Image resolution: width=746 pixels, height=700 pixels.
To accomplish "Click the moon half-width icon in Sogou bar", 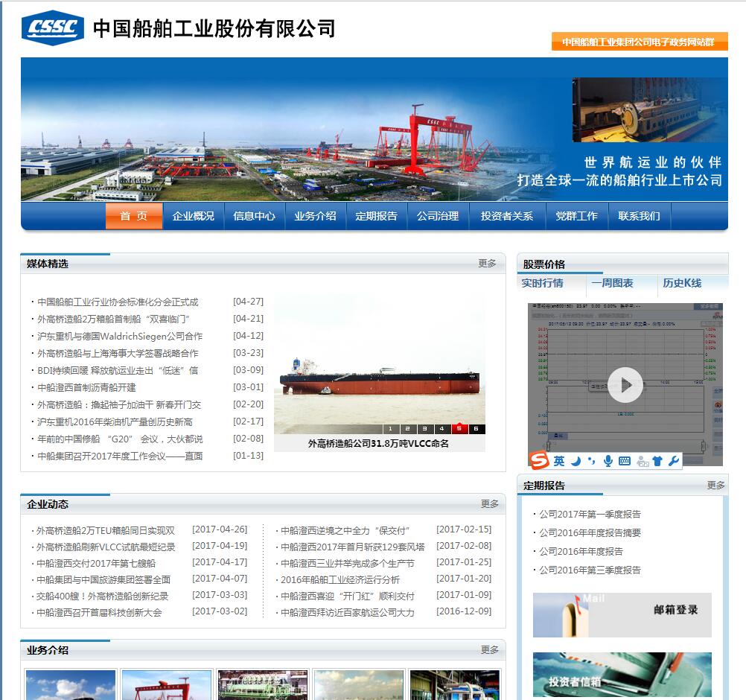I will 576,461.
